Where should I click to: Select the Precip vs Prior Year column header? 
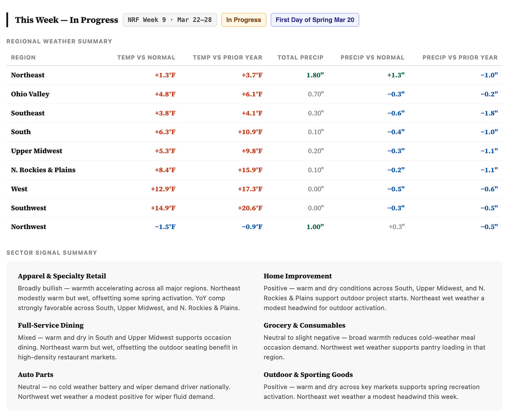(460, 58)
